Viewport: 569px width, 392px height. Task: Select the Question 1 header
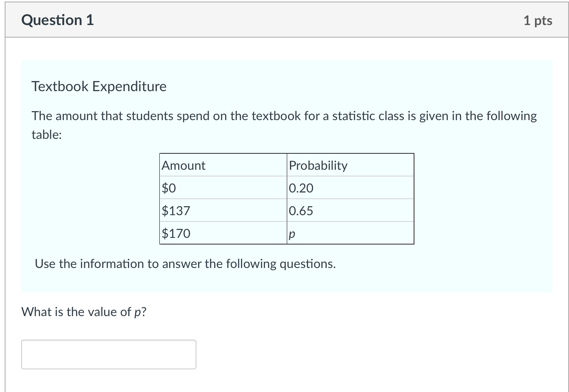point(57,20)
